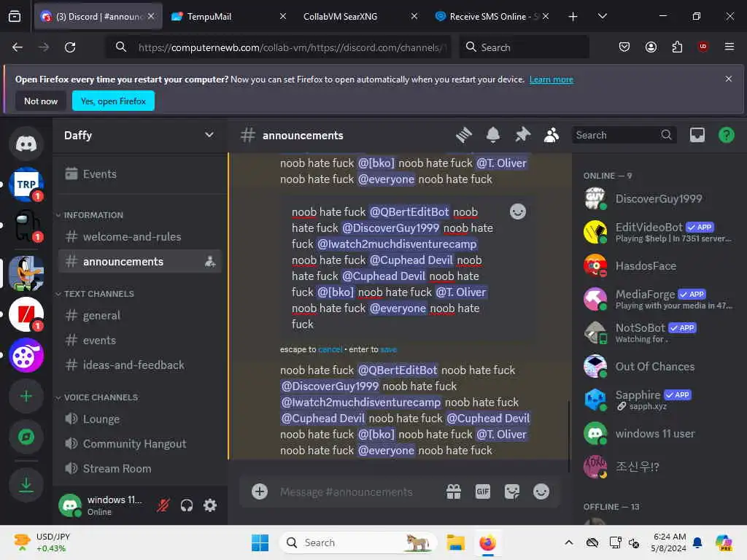Join the Lounge voice channel

(x=140, y=419)
